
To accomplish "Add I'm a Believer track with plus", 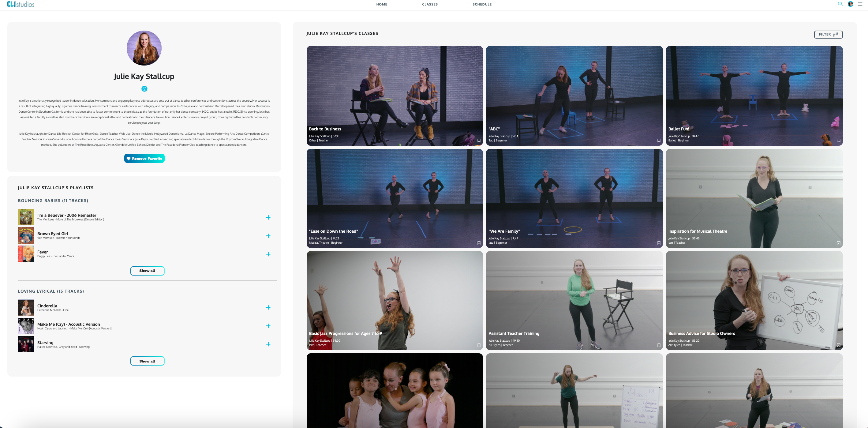I will point(268,217).
